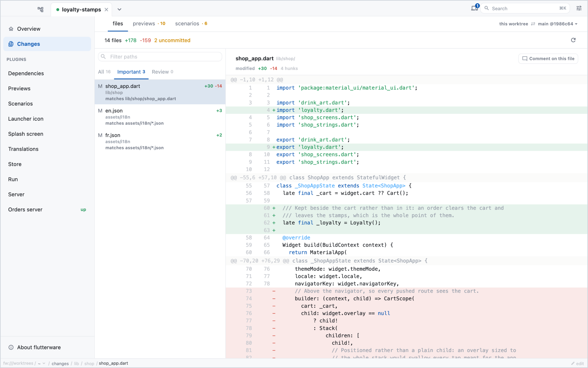Screen dimensions: 588x368
Task: Open the Splash screen plugin
Action: (47, 134)
